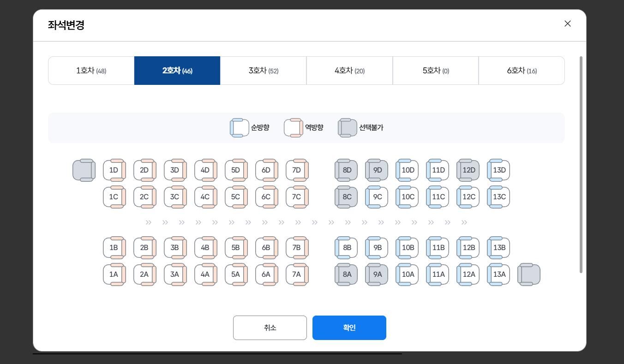Switch to 4호차 (20) tab
Viewport: 624px width, 364px height.
[349, 71]
